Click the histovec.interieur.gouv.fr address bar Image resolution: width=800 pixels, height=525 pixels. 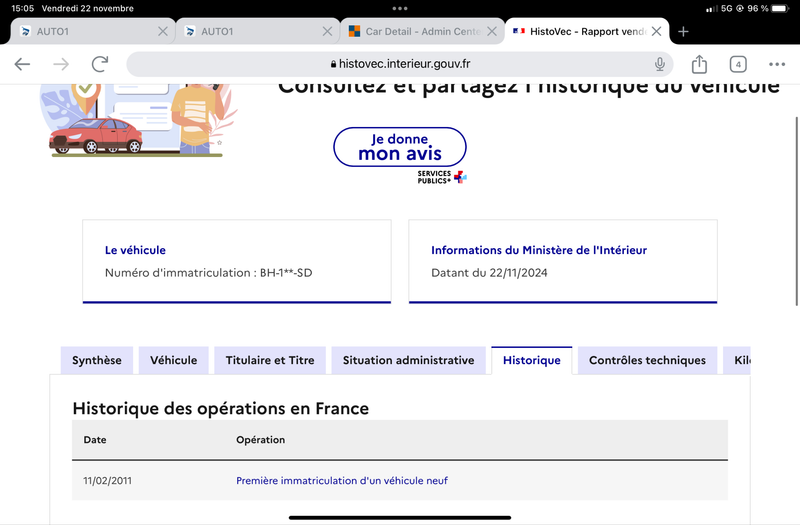click(x=399, y=64)
